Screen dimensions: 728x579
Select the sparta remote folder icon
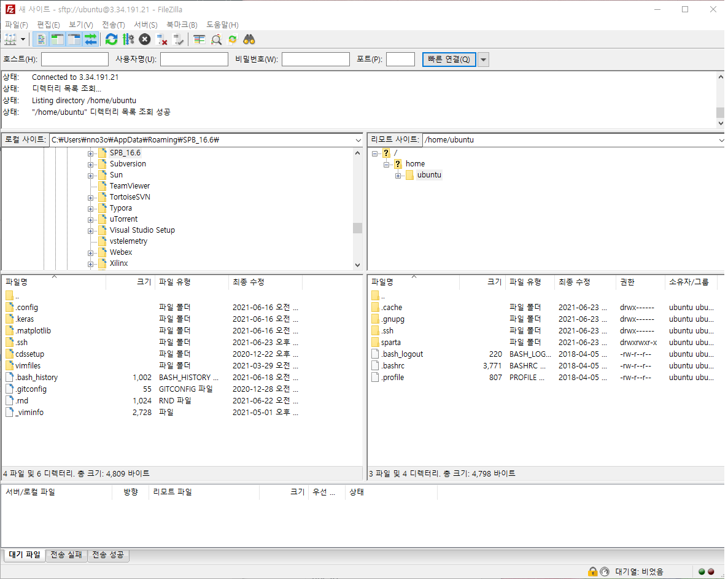376,342
